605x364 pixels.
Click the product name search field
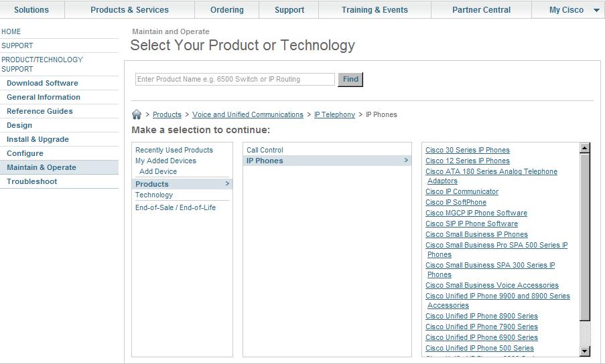click(234, 79)
